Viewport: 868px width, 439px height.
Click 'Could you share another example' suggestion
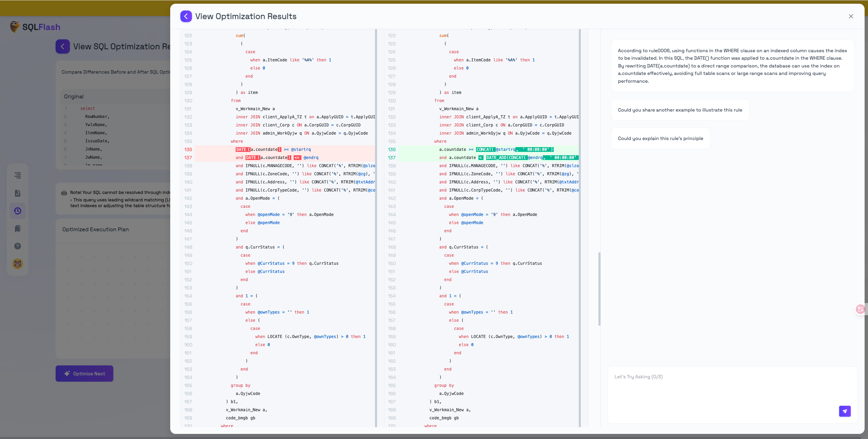click(x=680, y=110)
